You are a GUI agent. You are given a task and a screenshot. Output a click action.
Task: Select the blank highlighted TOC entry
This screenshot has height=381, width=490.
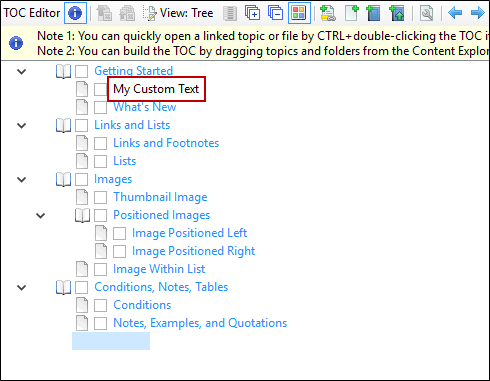pyautogui.click(x=111, y=341)
